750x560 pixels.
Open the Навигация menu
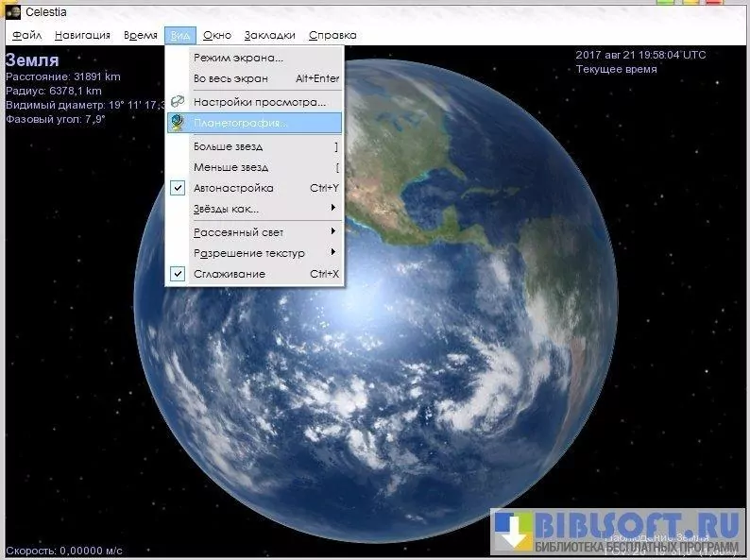coord(82,36)
